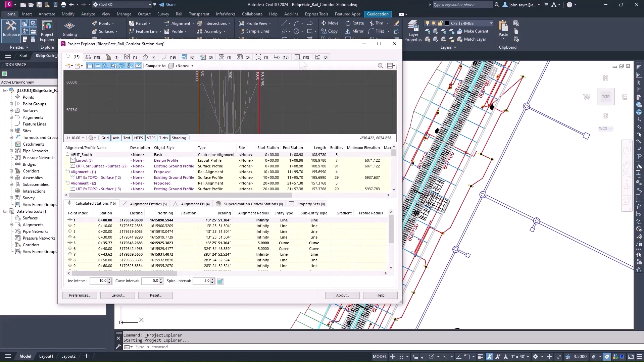
Task: Open the Geolocation ribbon tab
Action: pyautogui.click(x=378, y=14)
